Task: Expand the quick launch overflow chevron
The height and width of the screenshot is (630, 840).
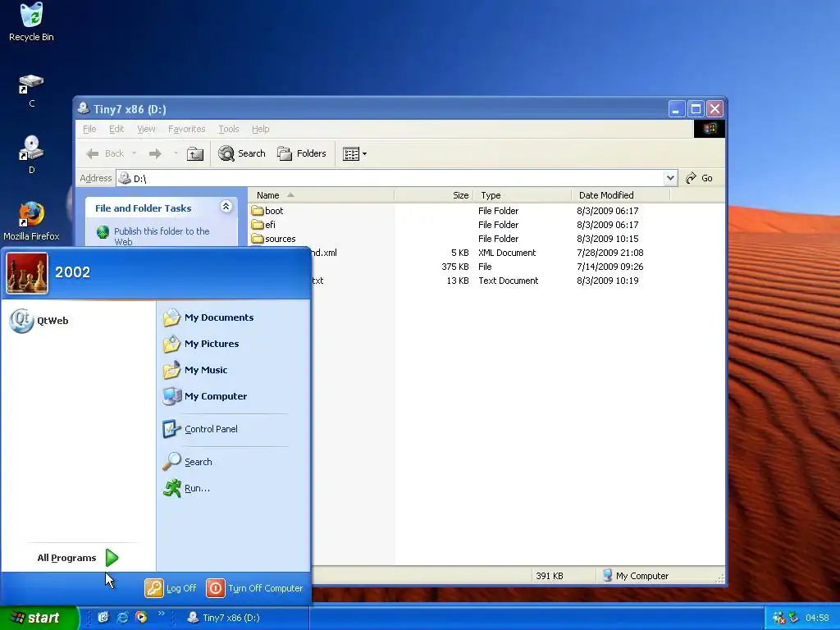Action: click(x=161, y=614)
